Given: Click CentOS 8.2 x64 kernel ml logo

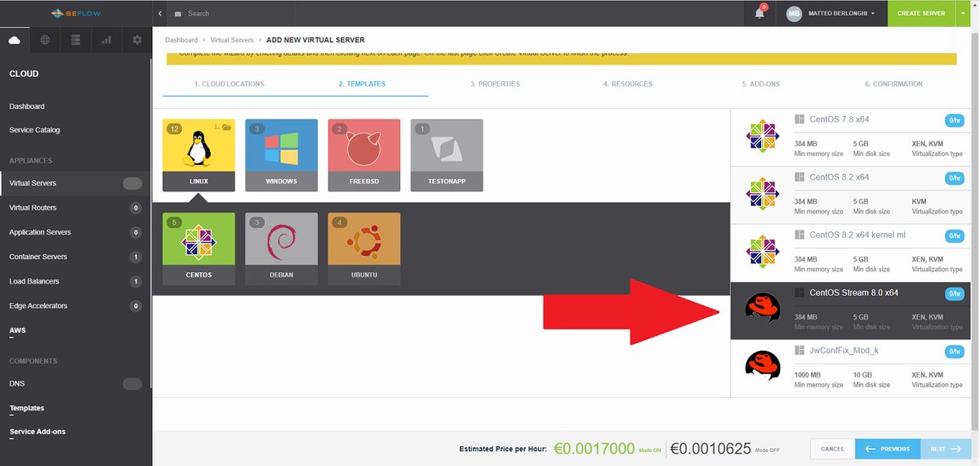Looking at the screenshot, I should click(x=763, y=252).
